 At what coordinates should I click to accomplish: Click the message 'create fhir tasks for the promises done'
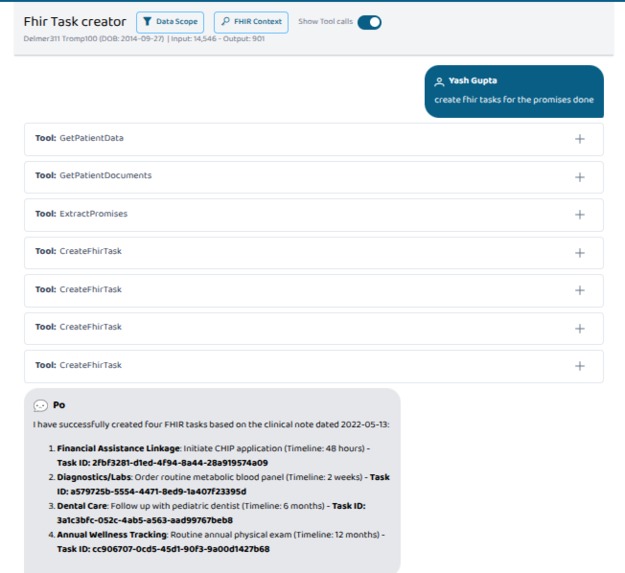(514, 100)
